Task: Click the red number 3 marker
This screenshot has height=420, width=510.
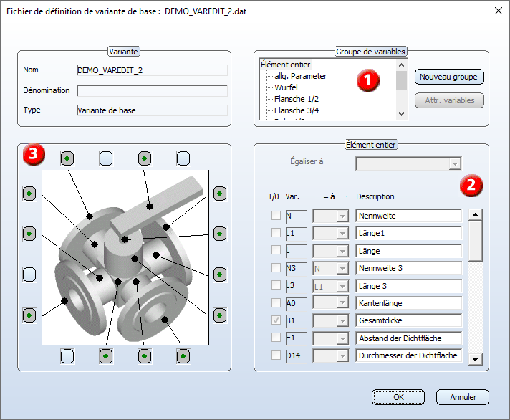Action: pos(33,154)
